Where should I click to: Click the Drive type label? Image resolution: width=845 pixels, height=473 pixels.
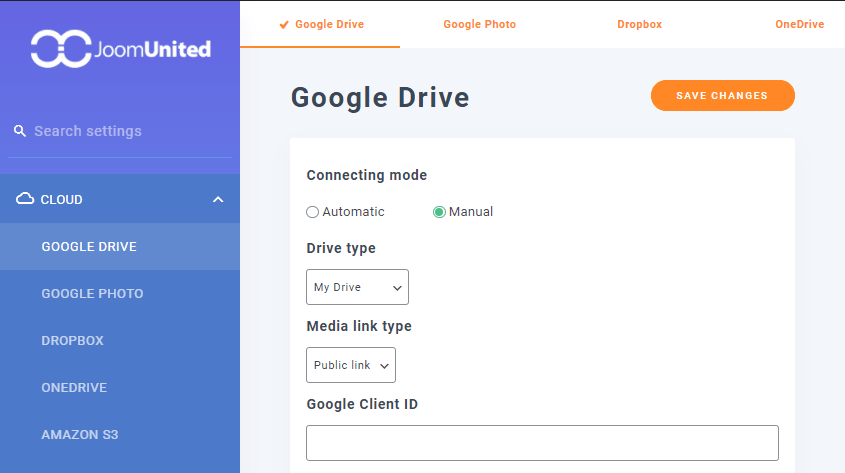(x=341, y=248)
